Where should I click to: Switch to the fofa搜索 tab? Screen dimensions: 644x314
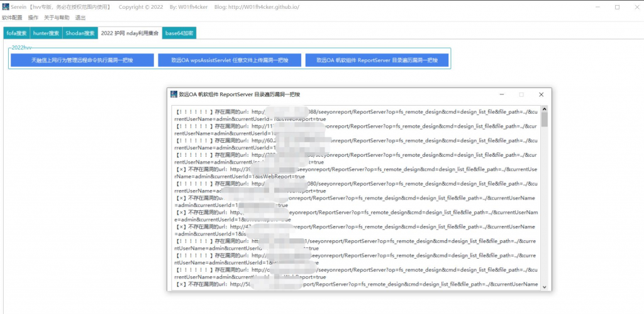(16, 33)
